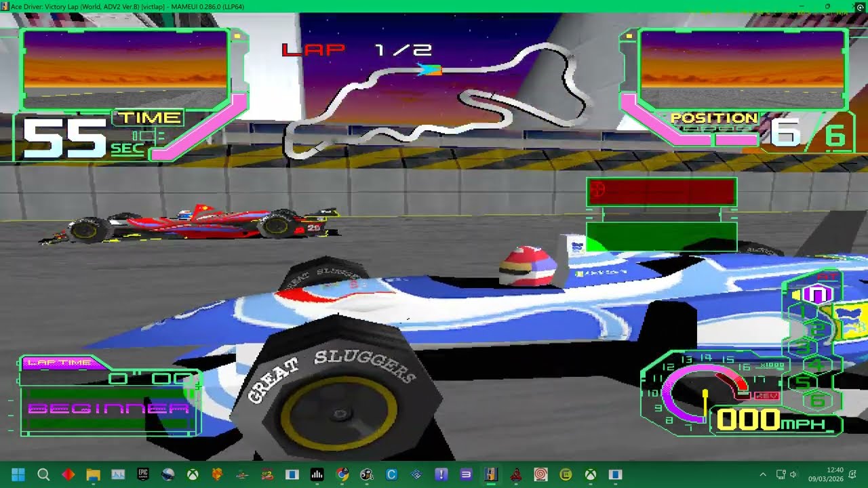
Task: Click the AT transmission label
Action: [x=827, y=277]
